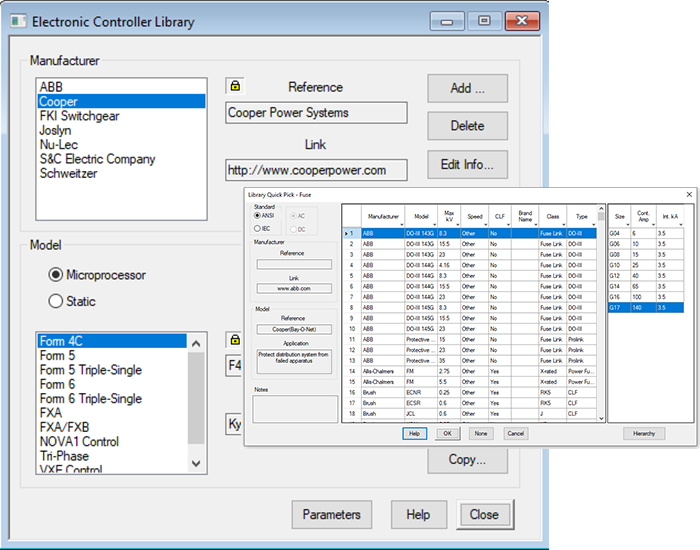Select size row G16 in size table
The image size is (700, 550).
646,297
